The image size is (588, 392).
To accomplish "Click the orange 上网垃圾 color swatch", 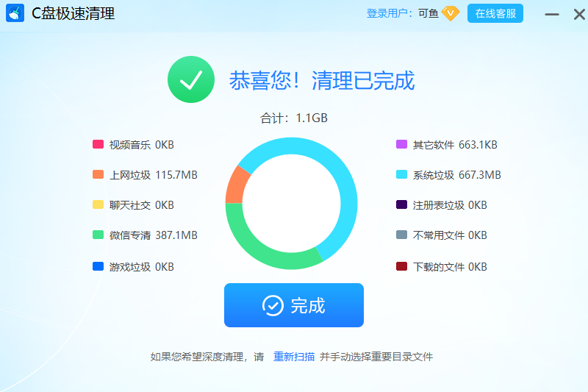I will [98, 175].
